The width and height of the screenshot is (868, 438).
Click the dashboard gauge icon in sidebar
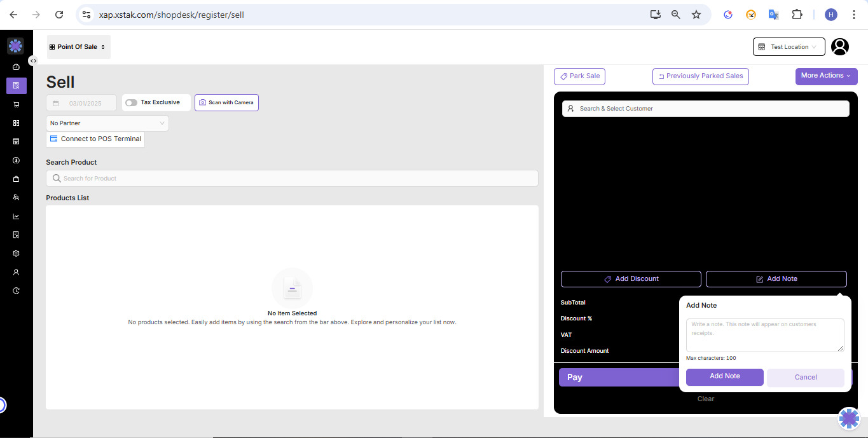click(x=16, y=67)
